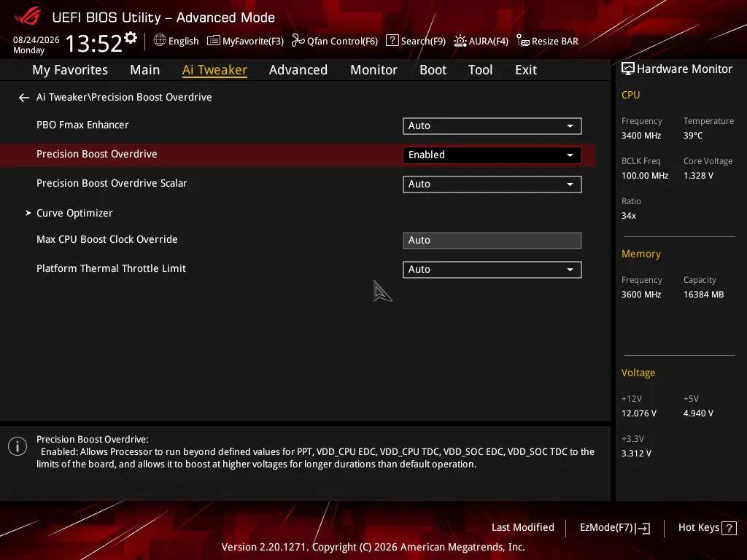Click the 1.328 V core voltage value
The width and height of the screenshot is (747, 560).
pos(698,176)
